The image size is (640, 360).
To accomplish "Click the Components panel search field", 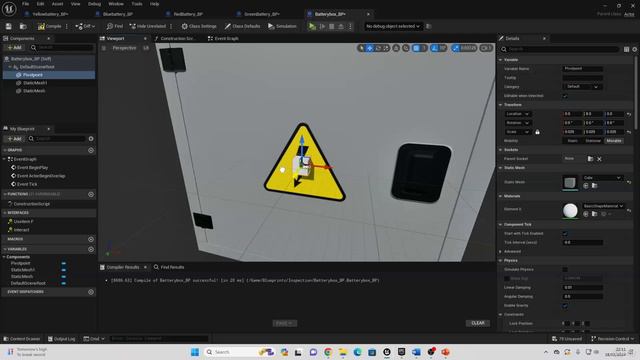I will [62, 48].
